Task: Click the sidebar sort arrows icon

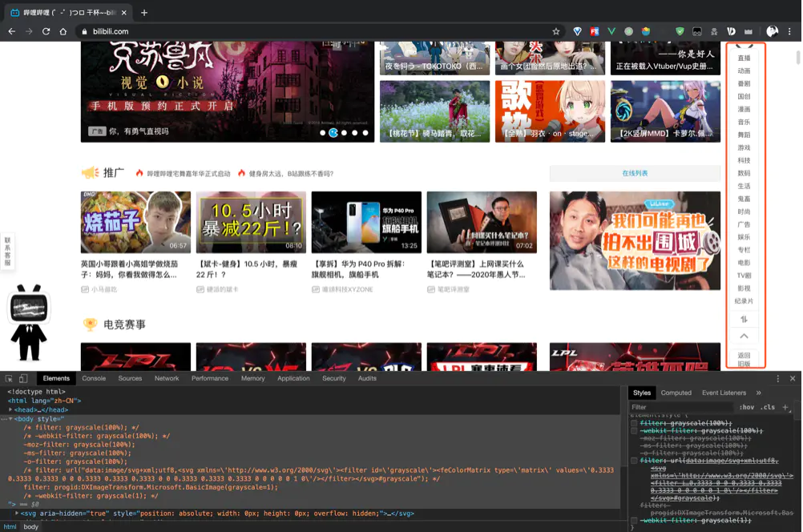Action: click(x=744, y=320)
